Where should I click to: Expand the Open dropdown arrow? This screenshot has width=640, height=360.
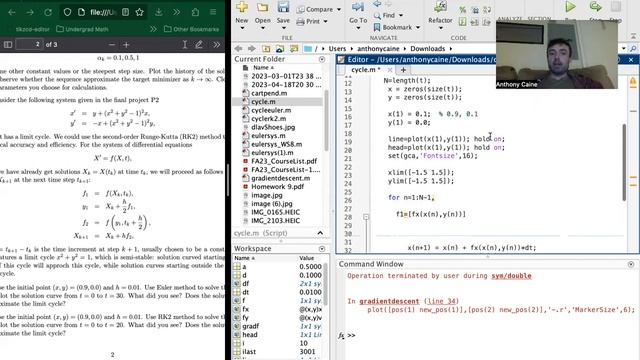[262, 28]
